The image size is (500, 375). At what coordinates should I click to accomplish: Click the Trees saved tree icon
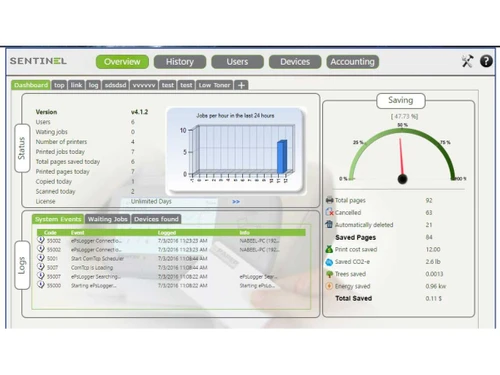coord(329,274)
